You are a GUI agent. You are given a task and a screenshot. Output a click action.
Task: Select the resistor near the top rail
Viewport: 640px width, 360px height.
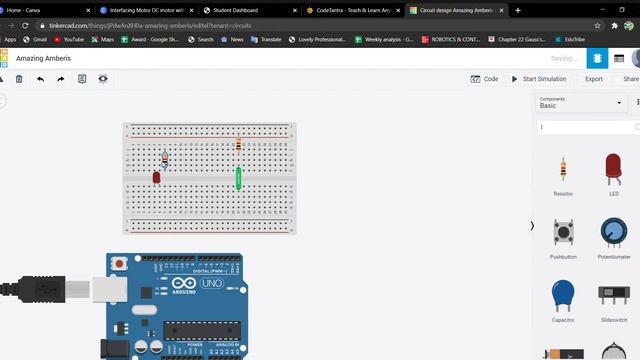238,145
